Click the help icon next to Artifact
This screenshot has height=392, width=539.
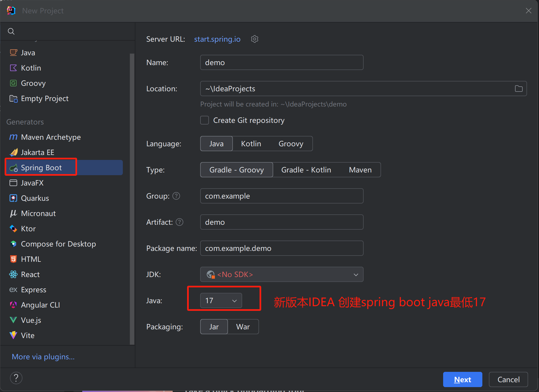pos(179,222)
